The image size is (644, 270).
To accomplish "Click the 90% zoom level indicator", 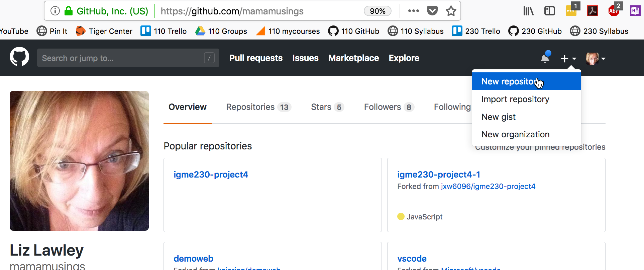I will (x=378, y=11).
